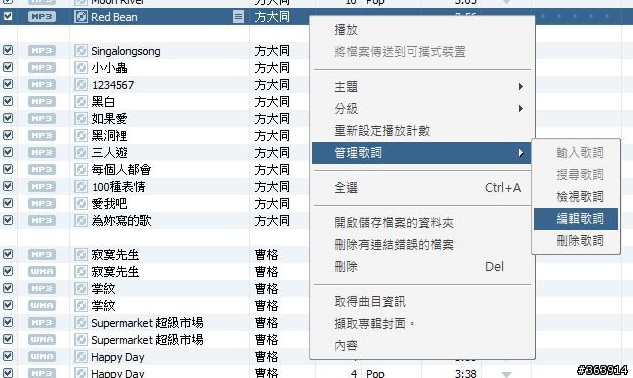Click the MP3 badge in the 愛我吧 row

[x=42, y=203]
